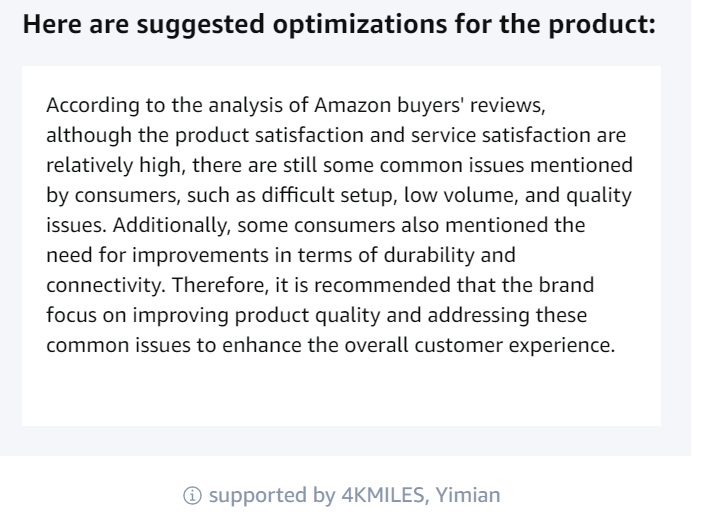
Task: Click the "Yimian" name in the footer
Action: [470, 494]
